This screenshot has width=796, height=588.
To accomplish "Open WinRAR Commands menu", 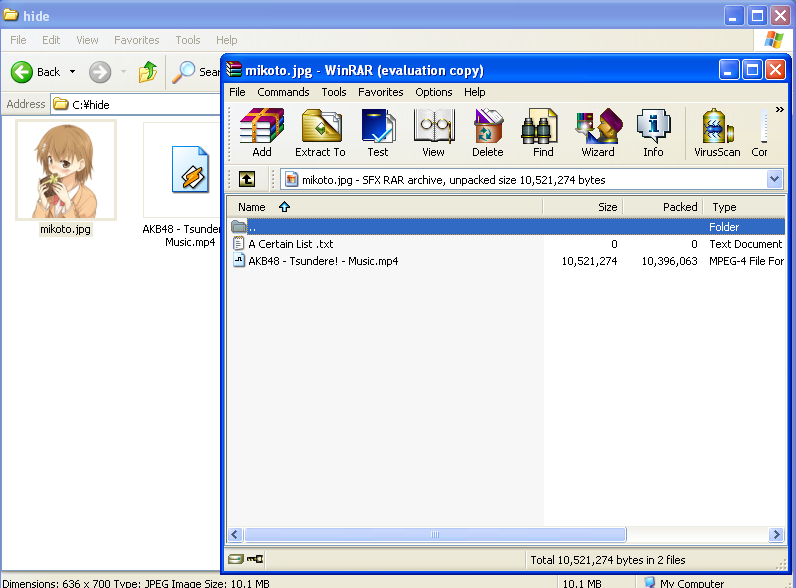I will pyautogui.click(x=283, y=92).
